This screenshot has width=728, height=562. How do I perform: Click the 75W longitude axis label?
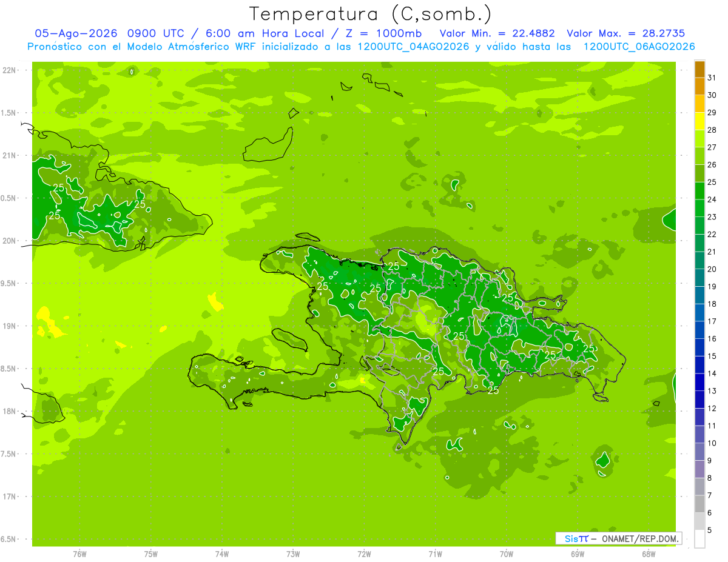pyautogui.click(x=151, y=554)
